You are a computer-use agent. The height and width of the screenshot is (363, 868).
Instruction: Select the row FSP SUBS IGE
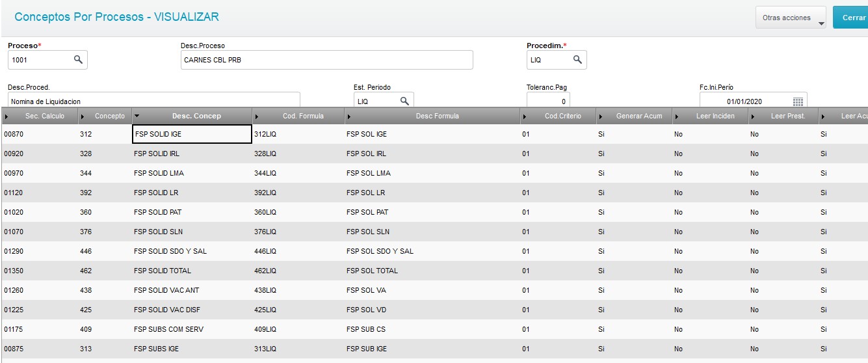(434, 349)
